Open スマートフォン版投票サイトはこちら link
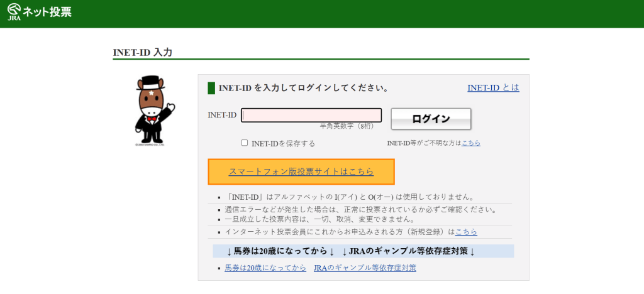 tap(301, 171)
